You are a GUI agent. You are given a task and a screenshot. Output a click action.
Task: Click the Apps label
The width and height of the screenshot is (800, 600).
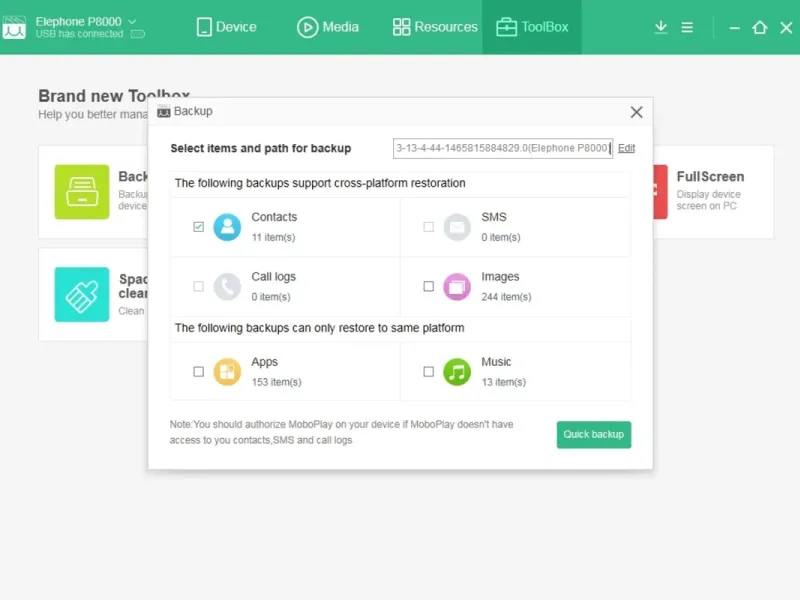pyautogui.click(x=264, y=362)
